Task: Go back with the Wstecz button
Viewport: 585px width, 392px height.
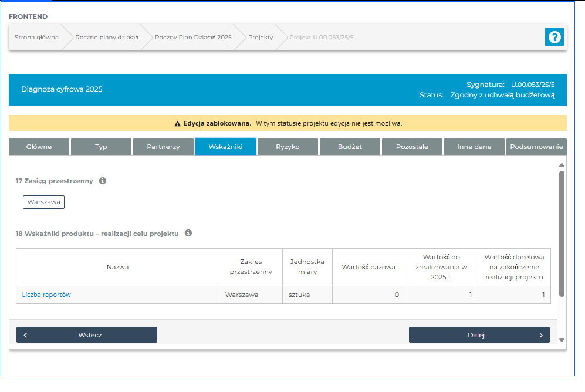Action: [87, 335]
